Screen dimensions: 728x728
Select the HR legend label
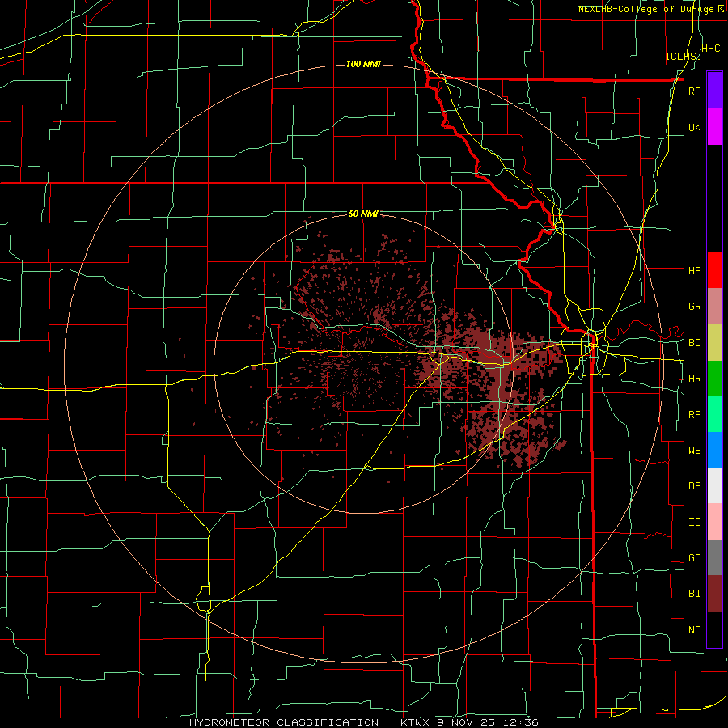click(x=694, y=379)
